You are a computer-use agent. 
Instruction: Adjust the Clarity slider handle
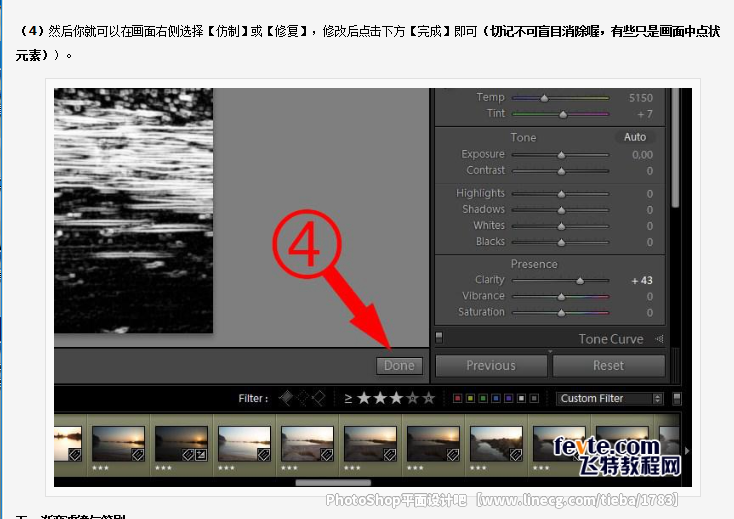580,281
